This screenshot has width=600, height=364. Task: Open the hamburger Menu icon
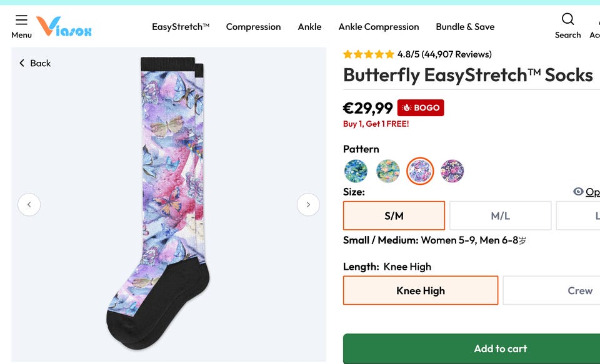[21, 21]
